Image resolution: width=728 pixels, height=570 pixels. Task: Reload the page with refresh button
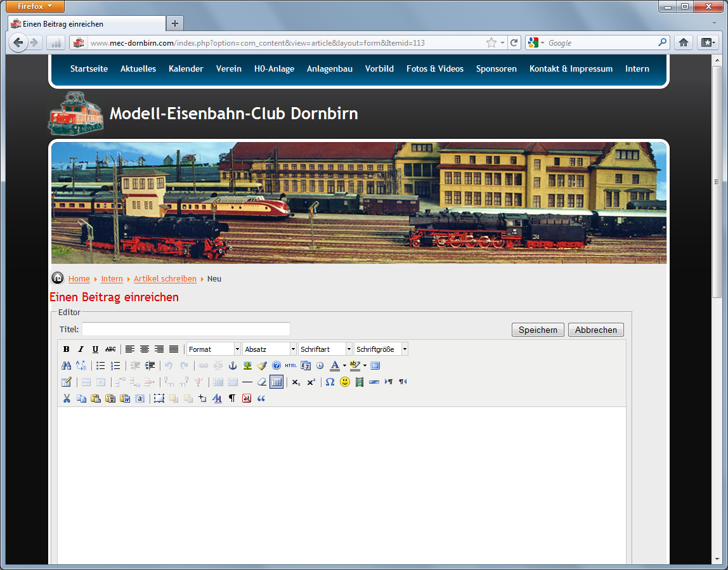tap(514, 42)
